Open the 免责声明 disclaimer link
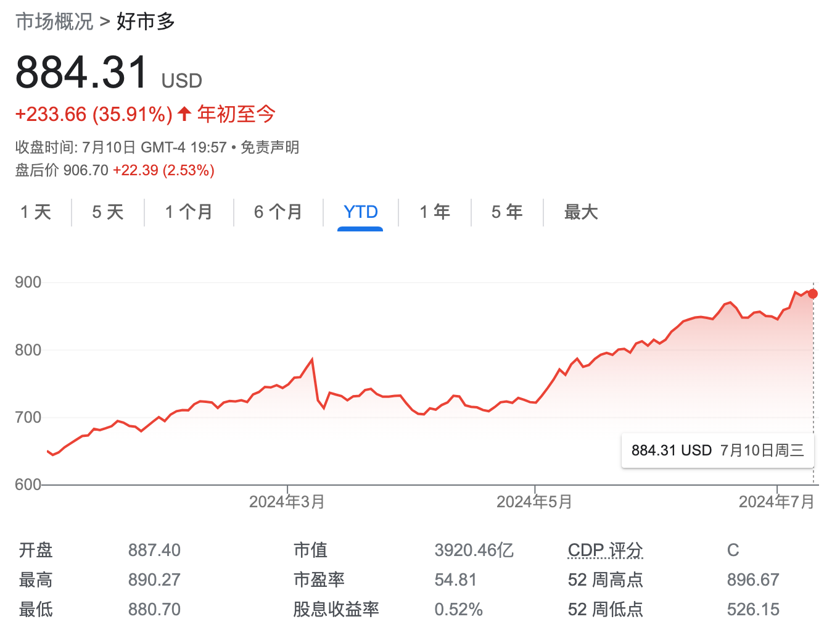The width and height of the screenshot is (840, 627). point(271,147)
